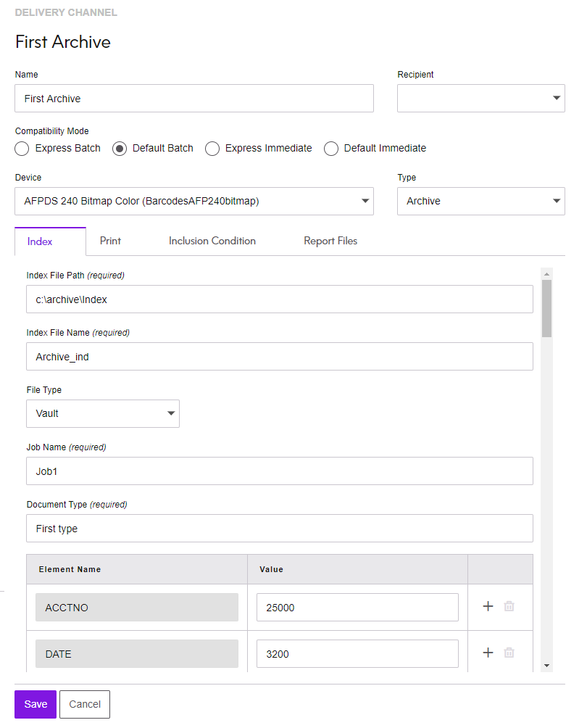This screenshot has height=728, width=587.
Task: Click the Index File Path field
Action: pos(279,299)
